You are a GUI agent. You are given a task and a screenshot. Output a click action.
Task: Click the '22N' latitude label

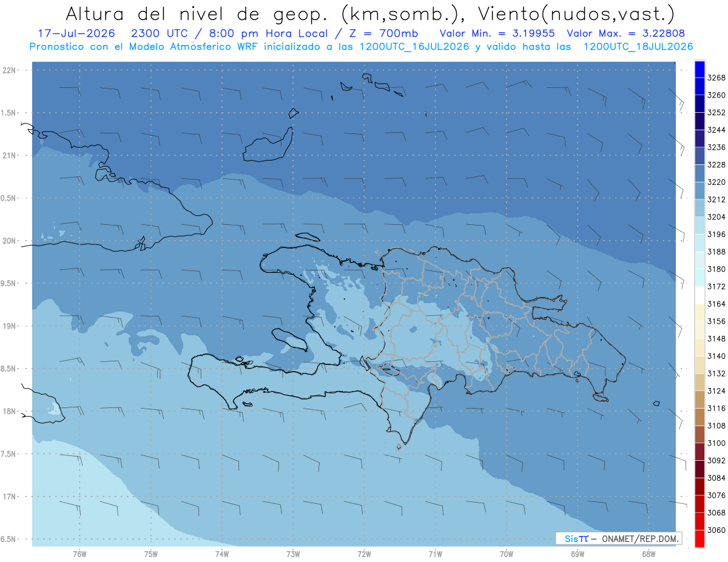pyautogui.click(x=10, y=70)
